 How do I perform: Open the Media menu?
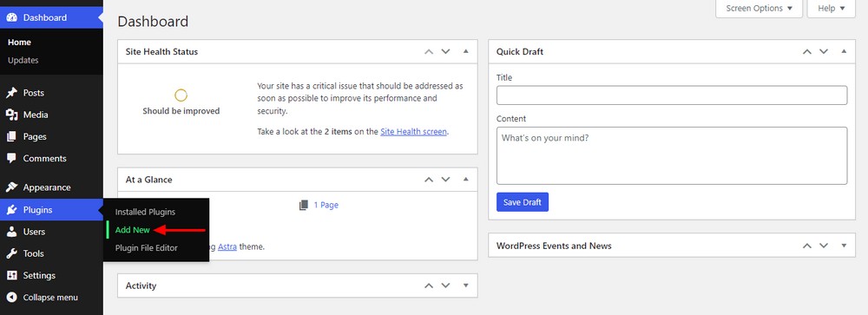point(51,115)
